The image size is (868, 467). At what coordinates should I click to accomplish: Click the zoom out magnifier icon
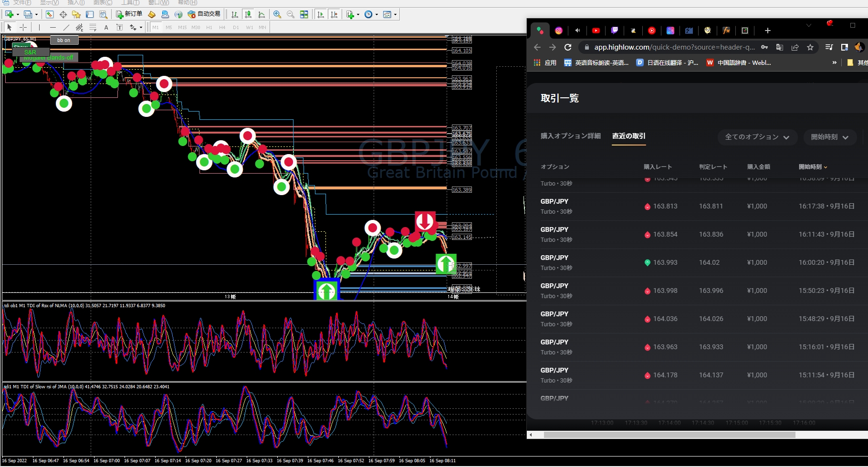click(290, 14)
